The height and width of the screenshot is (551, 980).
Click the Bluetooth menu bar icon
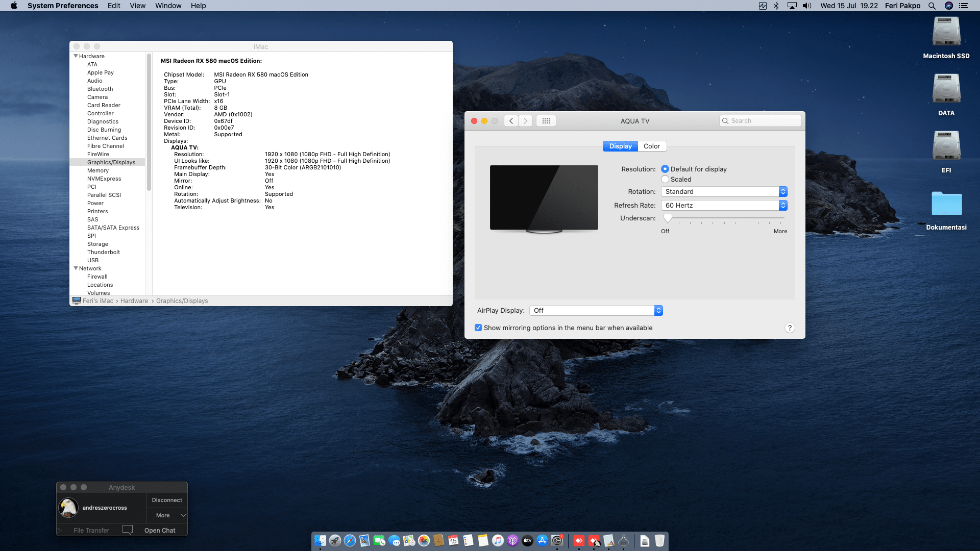pos(776,6)
